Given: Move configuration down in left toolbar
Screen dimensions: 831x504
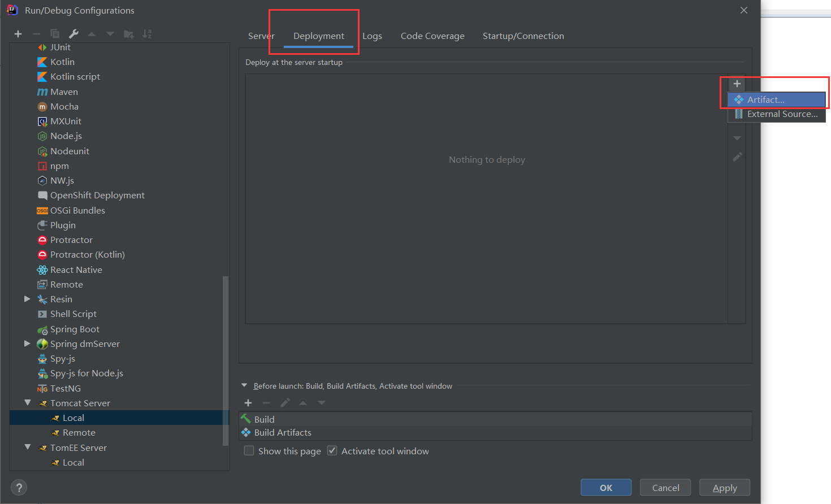Looking at the screenshot, I should [x=110, y=34].
